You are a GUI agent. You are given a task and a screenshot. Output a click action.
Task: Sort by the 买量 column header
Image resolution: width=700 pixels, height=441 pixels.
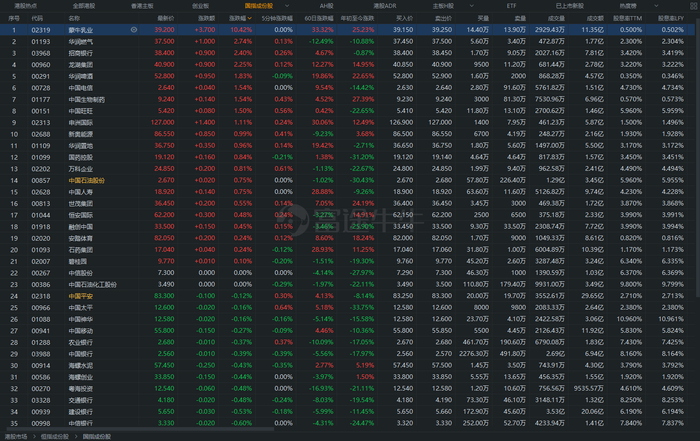483,18
